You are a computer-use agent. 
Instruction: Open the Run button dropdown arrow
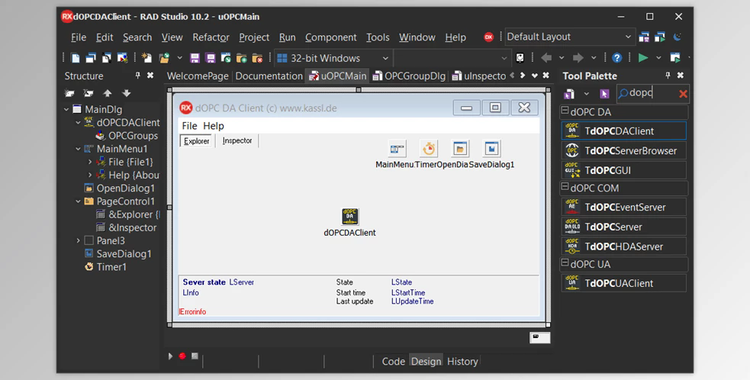659,58
